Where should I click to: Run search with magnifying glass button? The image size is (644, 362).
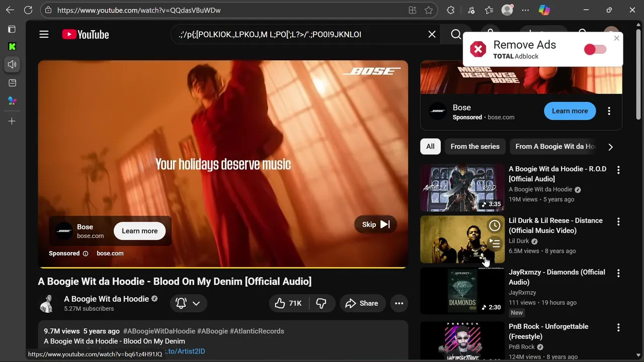click(456, 34)
